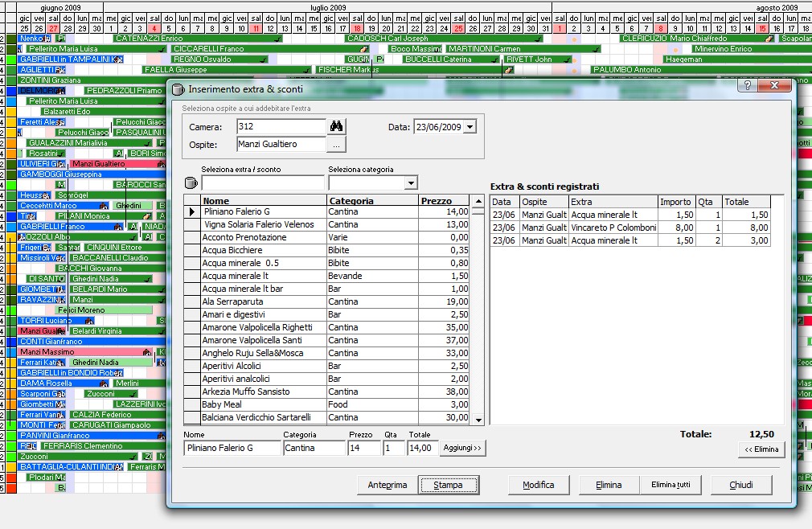This screenshot has height=529, width=812.
Task: Click Minervino Enrico booking in planning window
Action: (752, 49)
